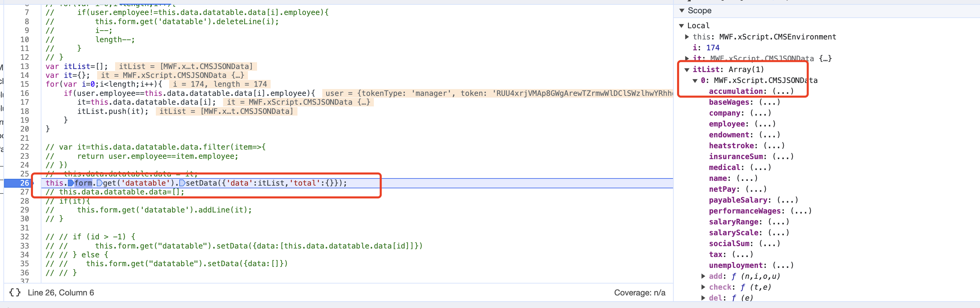
Task: Invoke the salaryRange property getter (...)
Action: (x=778, y=222)
